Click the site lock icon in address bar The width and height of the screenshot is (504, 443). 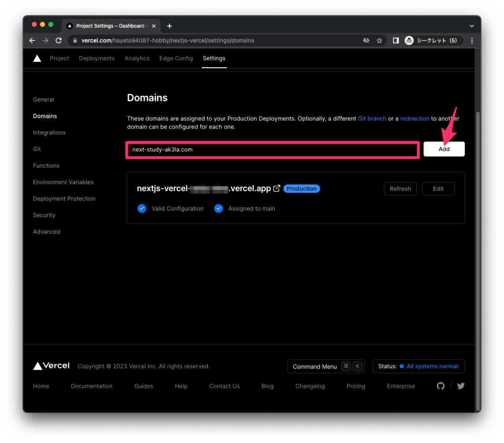[75, 41]
